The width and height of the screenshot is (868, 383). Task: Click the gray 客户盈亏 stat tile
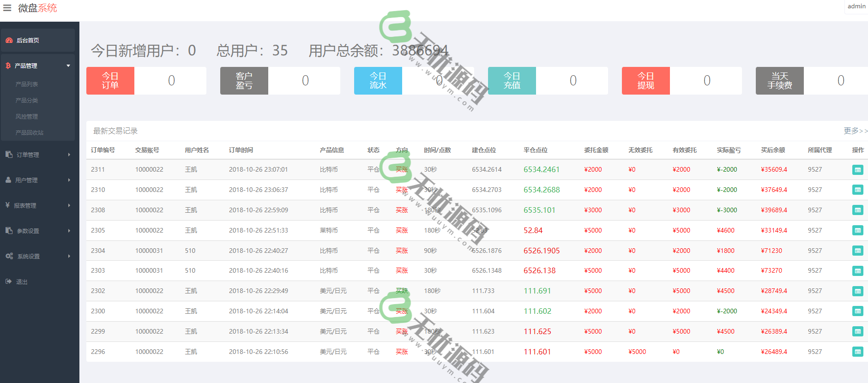coord(244,81)
